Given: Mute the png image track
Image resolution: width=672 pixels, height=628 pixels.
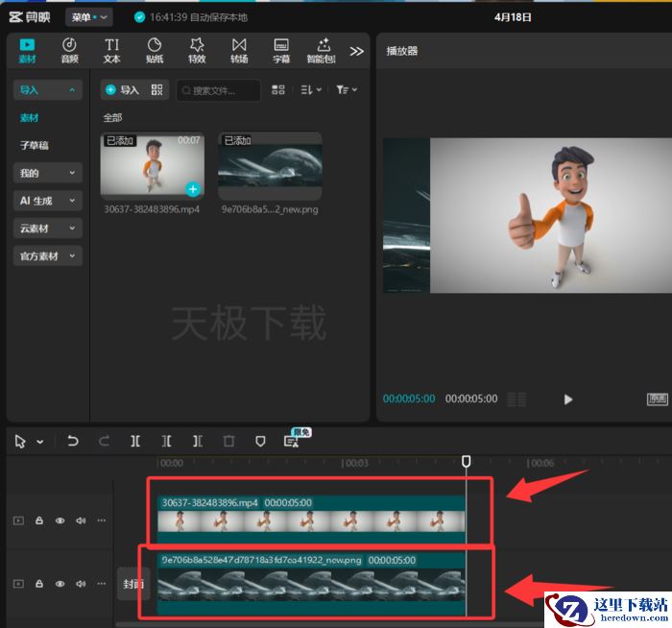Looking at the screenshot, I should point(81,584).
